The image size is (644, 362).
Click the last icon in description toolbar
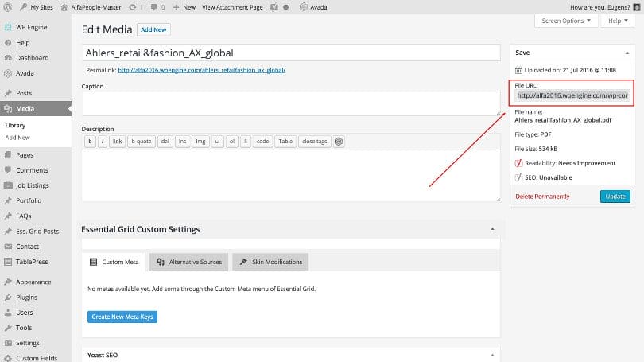[x=339, y=142]
